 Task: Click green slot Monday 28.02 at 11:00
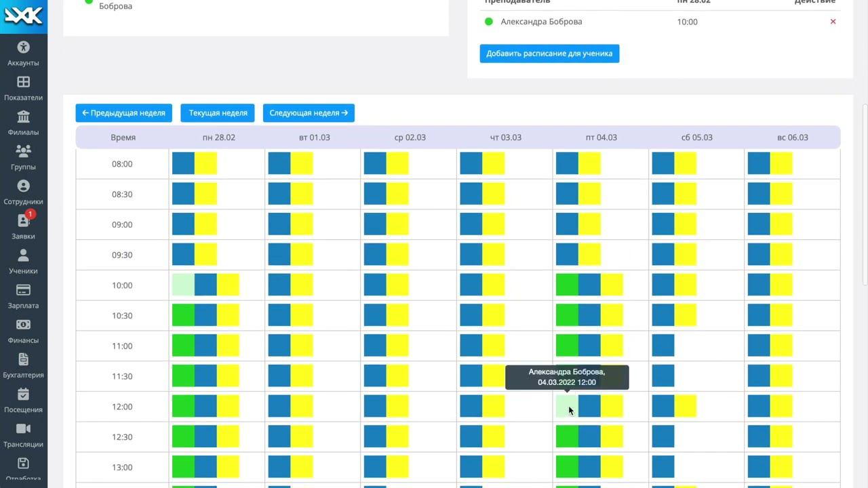click(183, 346)
